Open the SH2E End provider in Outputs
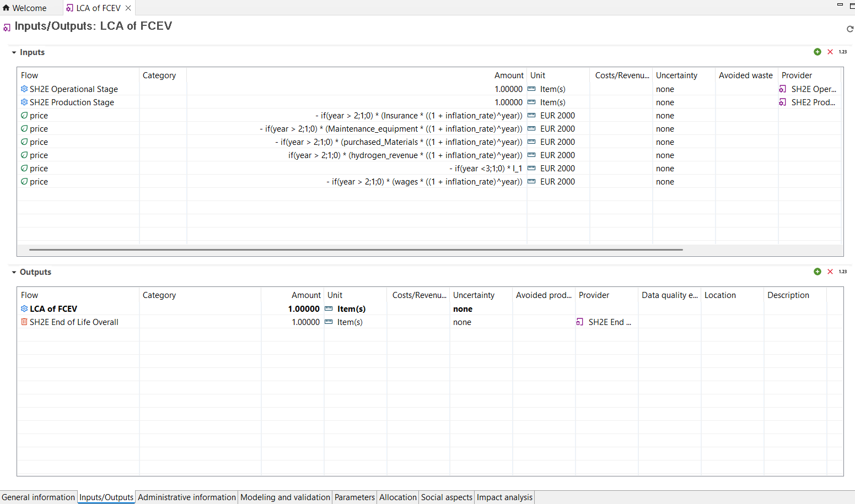The width and height of the screenshot is (855, 504). click(580, 322)
